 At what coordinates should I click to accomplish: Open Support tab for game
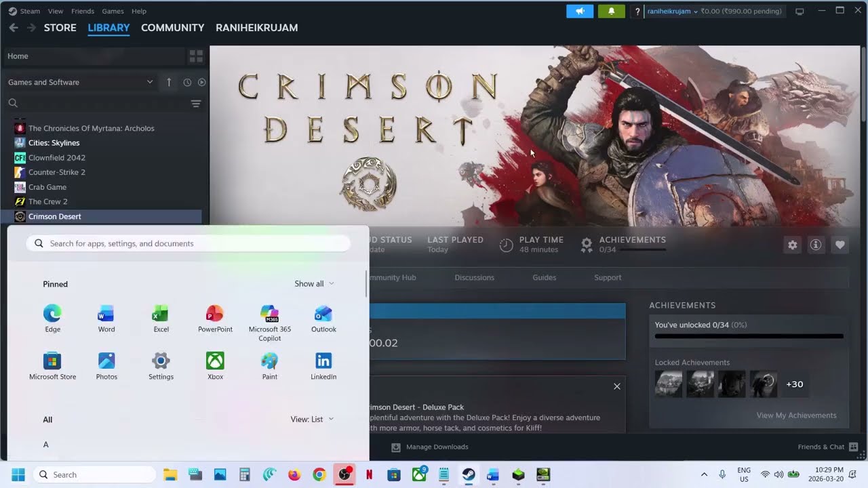pos(608,277)
